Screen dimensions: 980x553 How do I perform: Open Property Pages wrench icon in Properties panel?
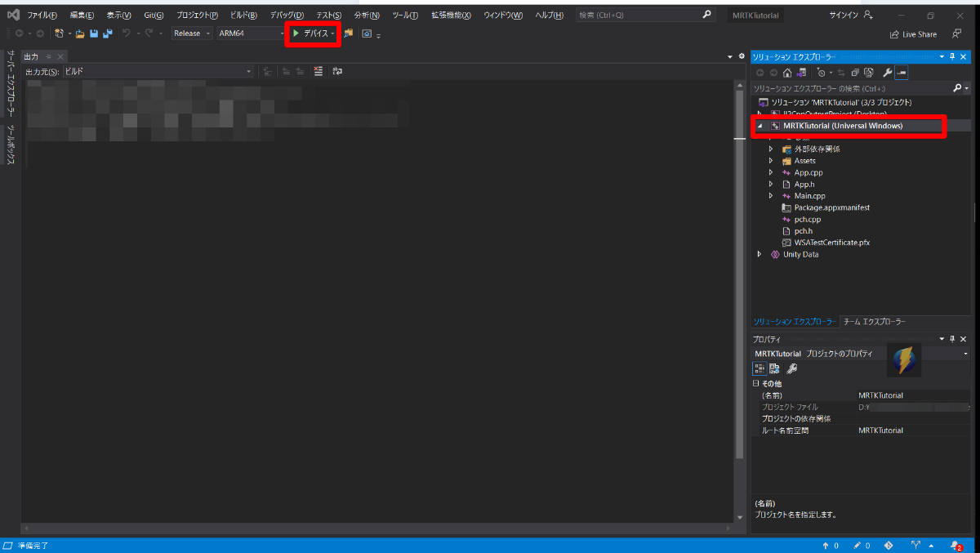[x=791, y=368]
